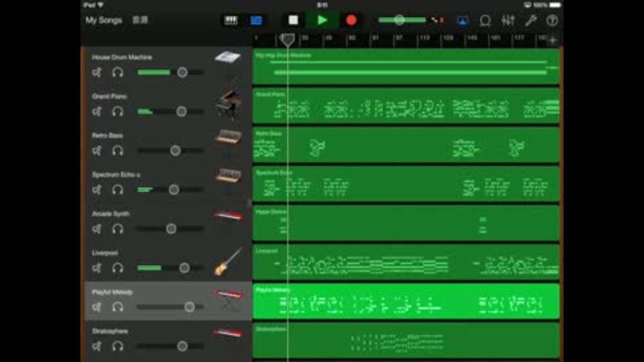Open the help question mark
644x362 pixels.
tap(552, 20)
